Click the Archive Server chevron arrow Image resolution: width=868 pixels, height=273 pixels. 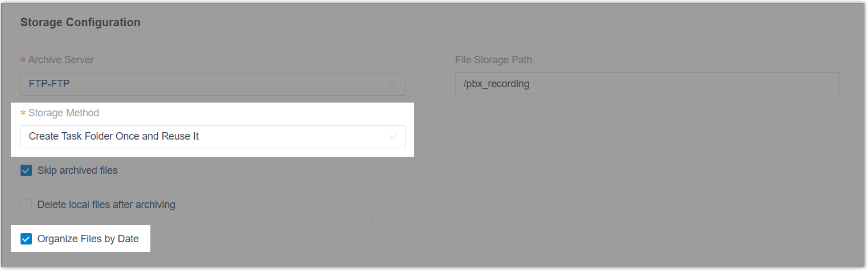392,84
